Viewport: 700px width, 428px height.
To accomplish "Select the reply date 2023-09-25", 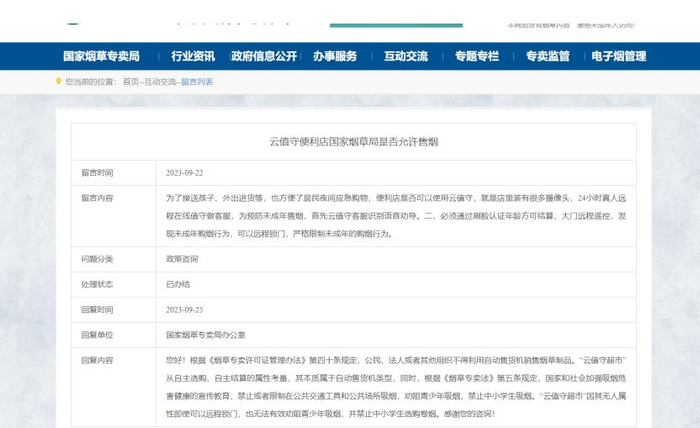I will [184, 310].
